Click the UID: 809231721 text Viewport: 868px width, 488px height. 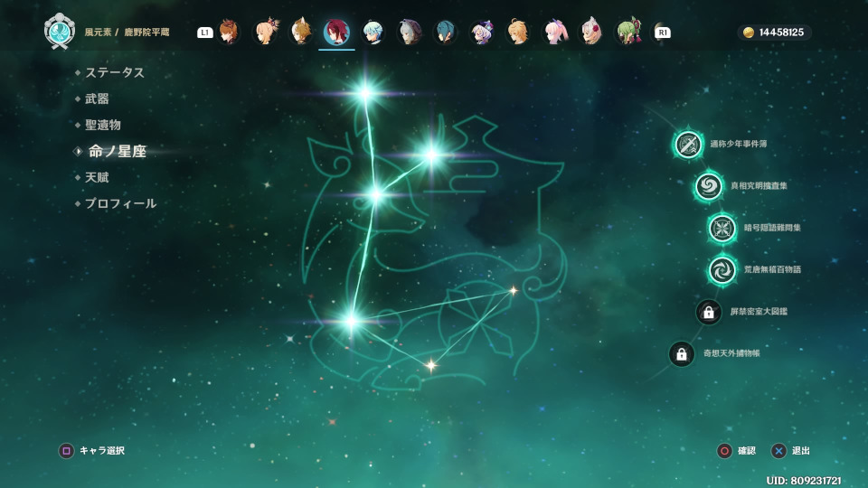(x=804, y=480)
